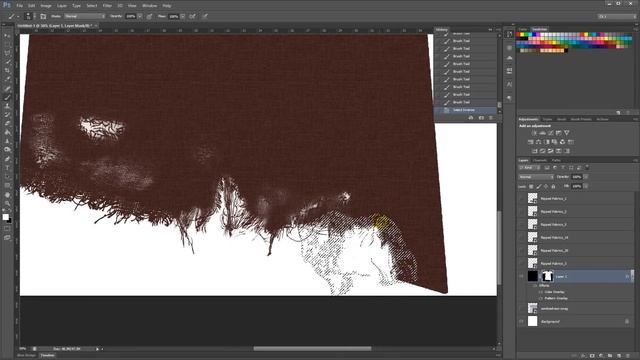Viewport: 640px width, 360px height.
Task: Open the painting Mode dropdown in options bar
Action: pos(84,16)
